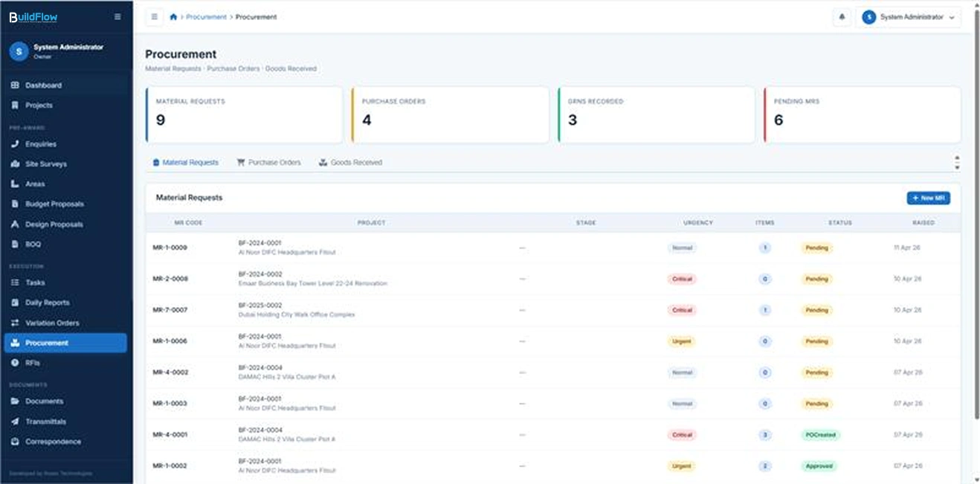This screenshot has width=980, height=484.
Task: Click the home icon in breadcrumb
Action: pos(173,17)
